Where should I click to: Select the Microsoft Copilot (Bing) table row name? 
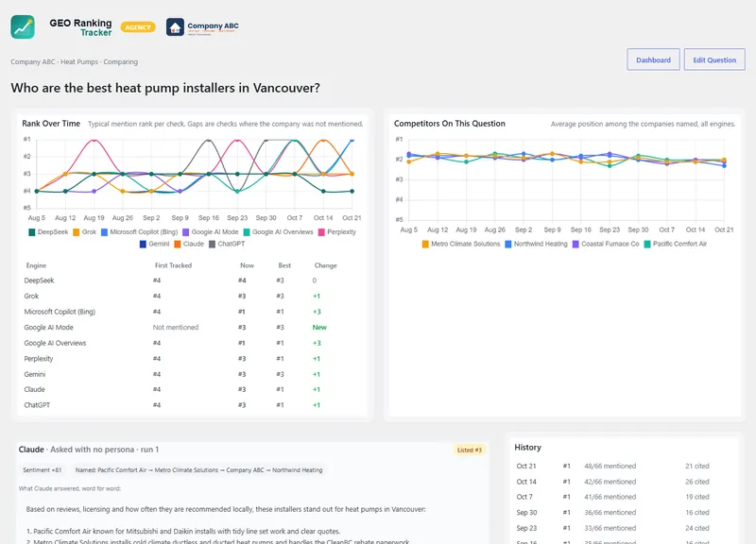pos(60,312)
